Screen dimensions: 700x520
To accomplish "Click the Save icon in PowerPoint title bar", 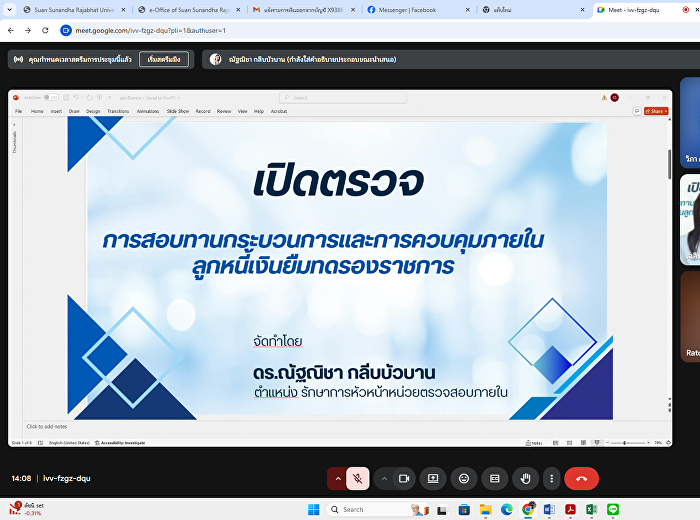I will (x=66, y=97).
